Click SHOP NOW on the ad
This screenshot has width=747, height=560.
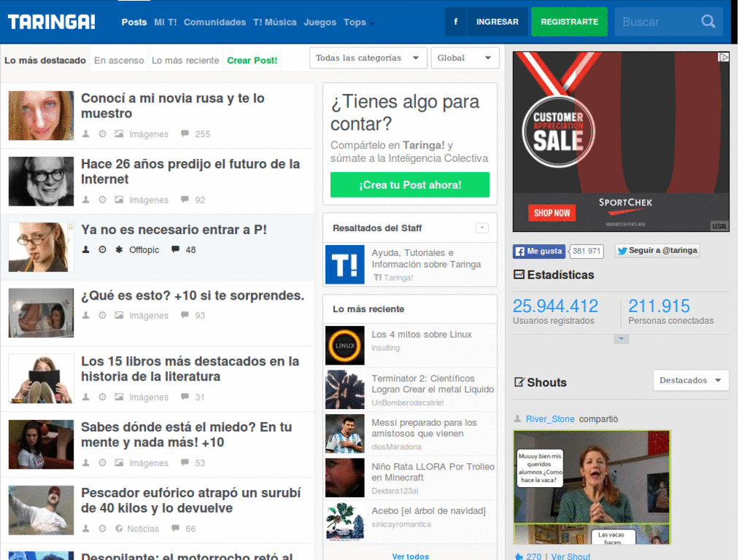coord(551,213)
